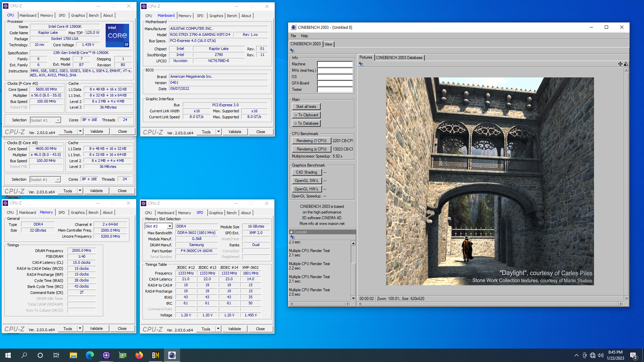Click the Console horizontal scrollbar right arrow
The image size is (644, 362).
(x=347, y=304)
